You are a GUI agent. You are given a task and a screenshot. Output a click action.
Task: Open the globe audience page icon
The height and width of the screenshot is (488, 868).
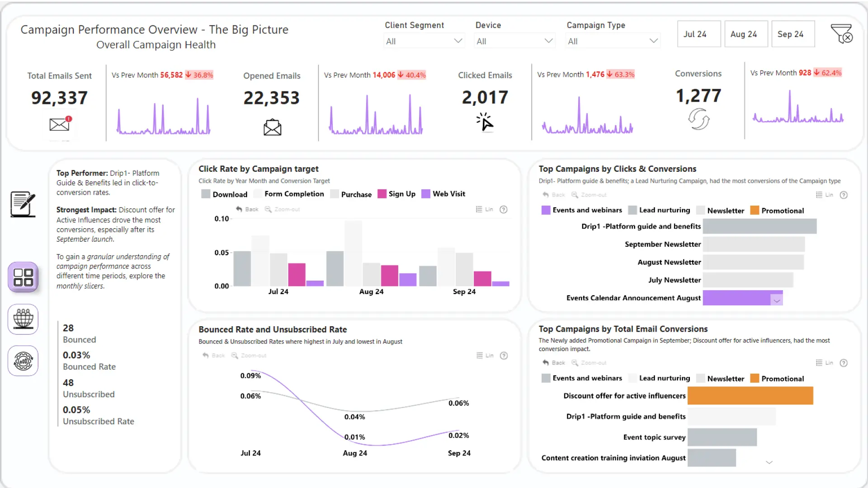coord(23,319)
